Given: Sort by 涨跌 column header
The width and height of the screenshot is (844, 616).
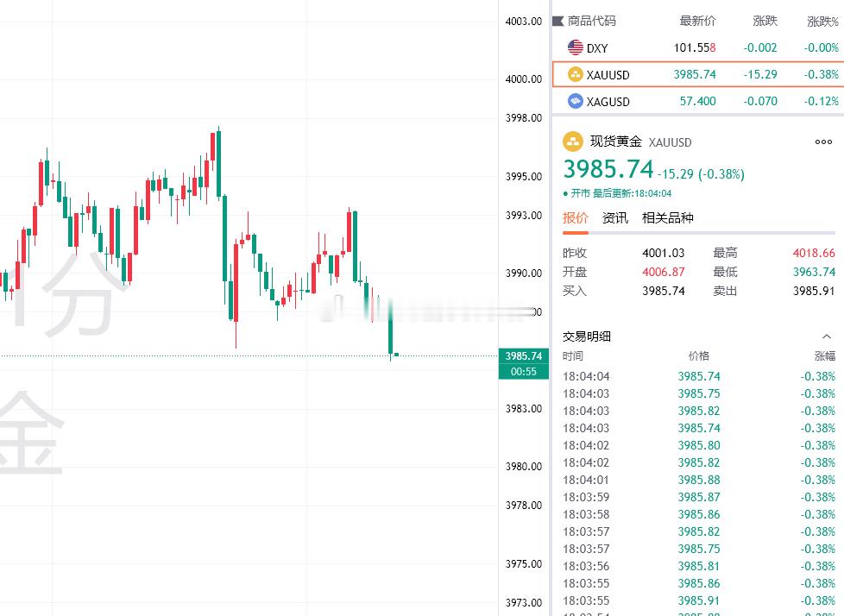Looking at the screenshot, I should 765,21.
